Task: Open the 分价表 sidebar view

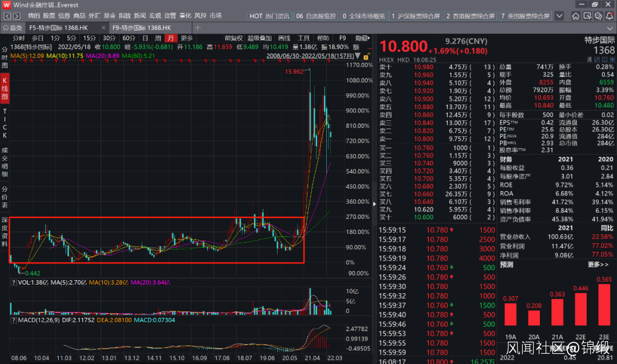Action: [5, 197]
